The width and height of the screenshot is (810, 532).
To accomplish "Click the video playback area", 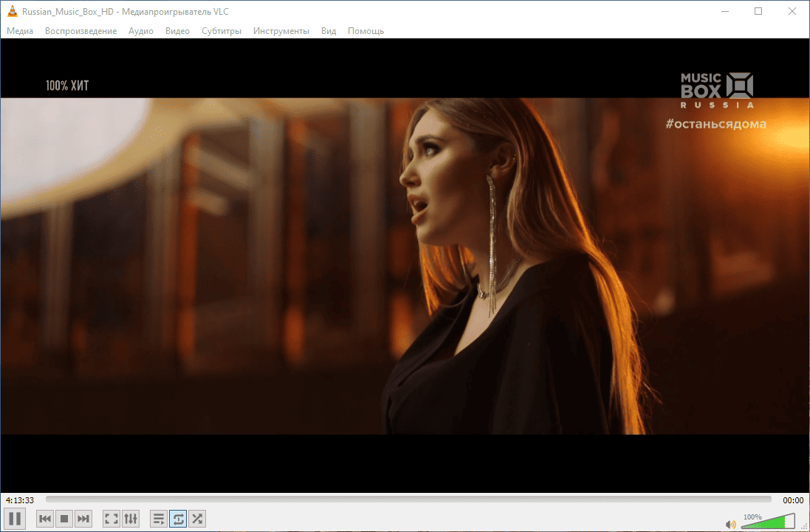I will tap(405, 266).
